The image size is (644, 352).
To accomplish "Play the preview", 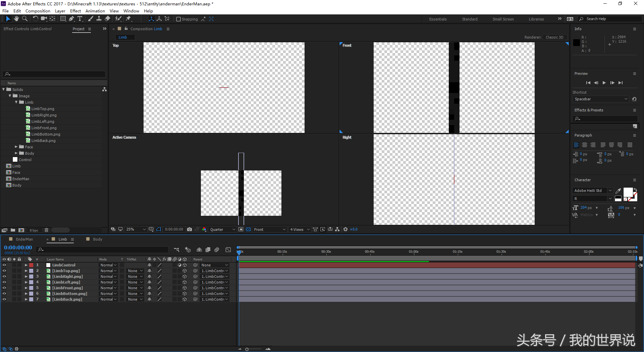I will point(604,83).
